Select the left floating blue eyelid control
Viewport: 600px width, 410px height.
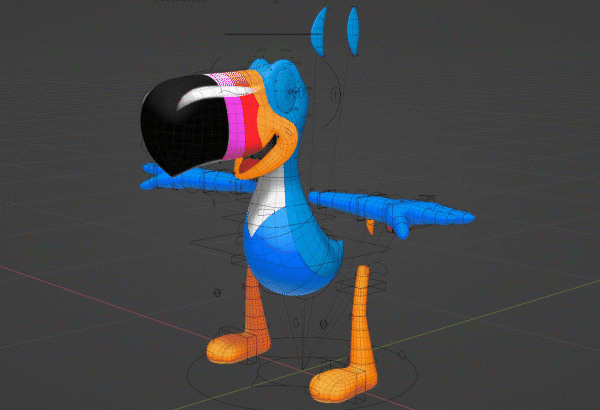[x=319, y=31]
